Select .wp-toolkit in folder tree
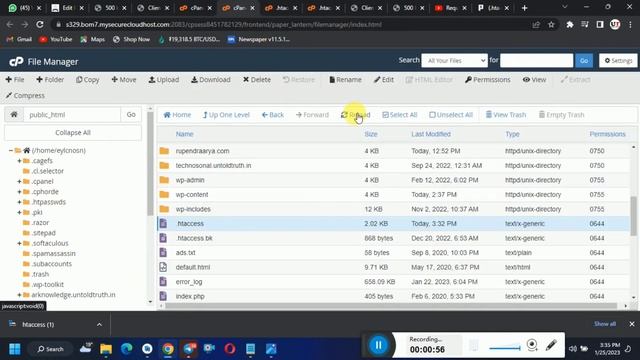 pos(47,284)
